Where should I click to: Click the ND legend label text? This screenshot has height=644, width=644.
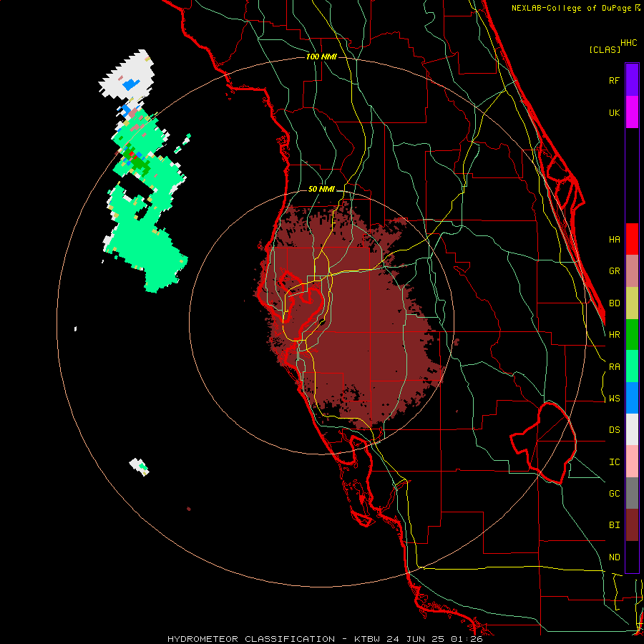click(x=614, y=557)
